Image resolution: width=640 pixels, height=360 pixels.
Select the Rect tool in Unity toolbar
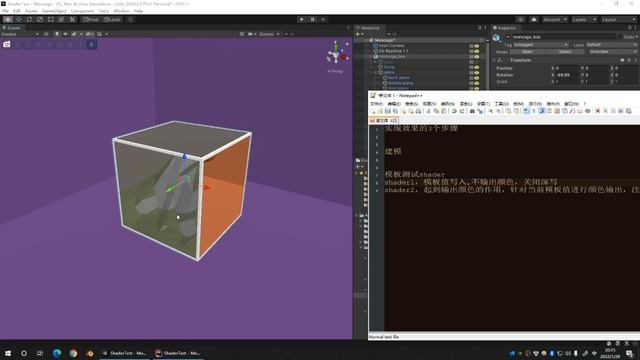pos(51,20)
